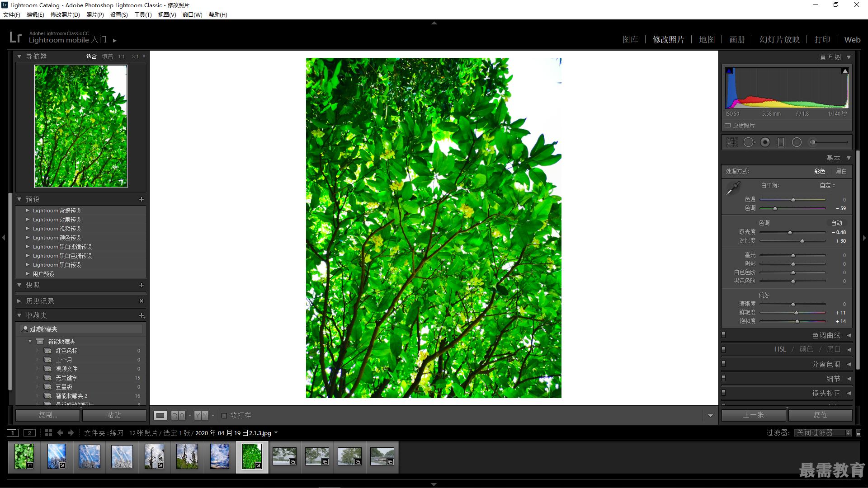This screenshot has height=488, width=868.
Task: Open white balance 自定 dropdown
Action: coord(828,185)
